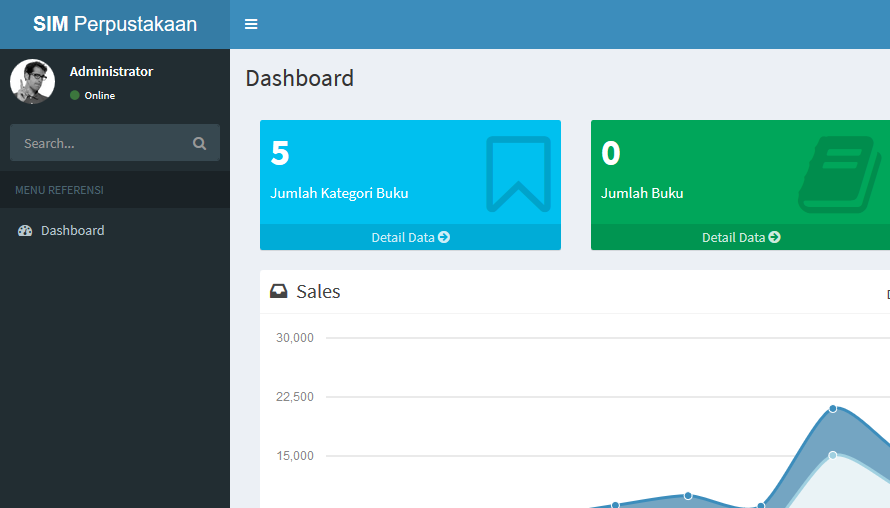The image size is (890, 508).
Task: Click the chart's highest dark-blue data point
Action: pyautogui.click(x=833, y=409)
